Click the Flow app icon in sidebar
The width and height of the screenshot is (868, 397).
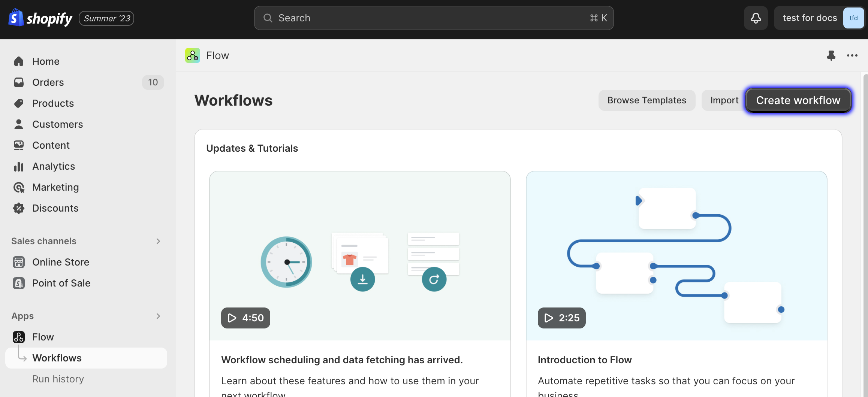point(18,337)
